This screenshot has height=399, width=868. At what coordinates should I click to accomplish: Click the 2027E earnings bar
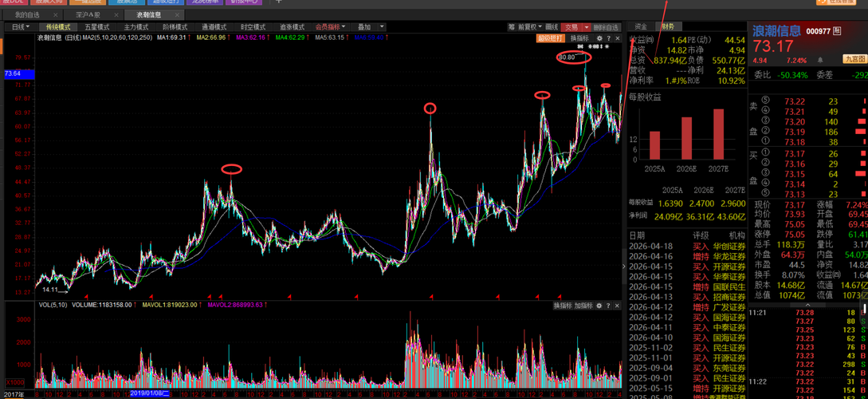click(x=718, y=134)
